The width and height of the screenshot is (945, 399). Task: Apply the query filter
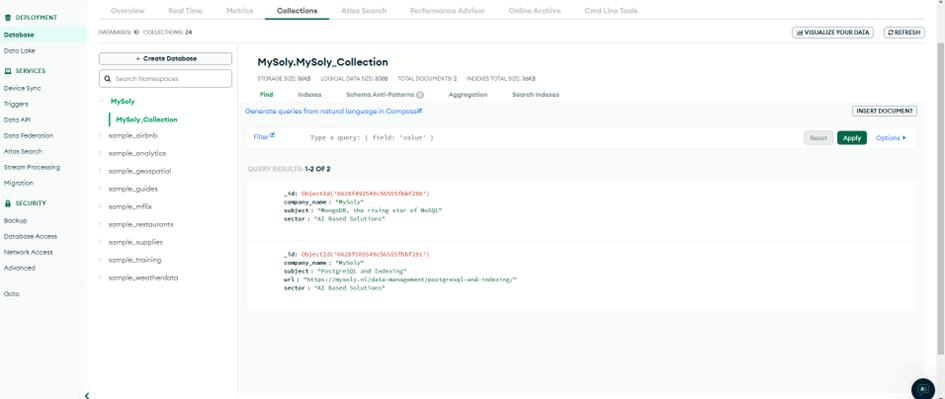click(852, 138)
